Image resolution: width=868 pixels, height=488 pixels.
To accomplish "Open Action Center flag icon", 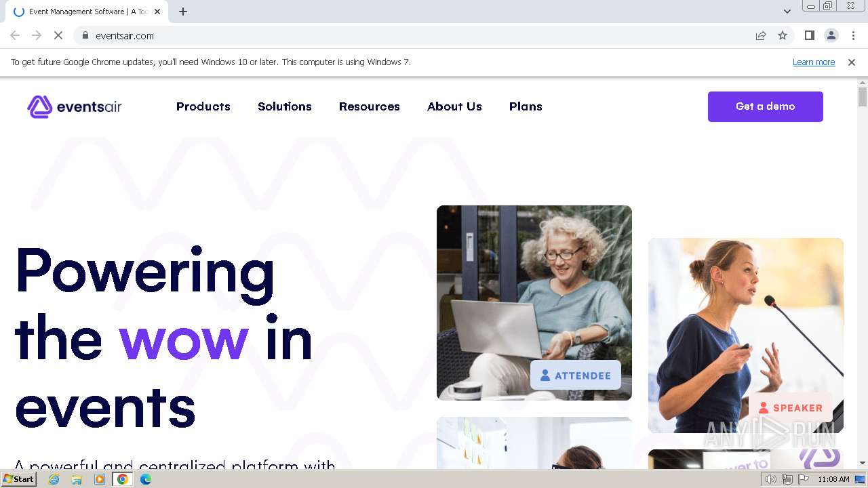I will tap(804, 479).
